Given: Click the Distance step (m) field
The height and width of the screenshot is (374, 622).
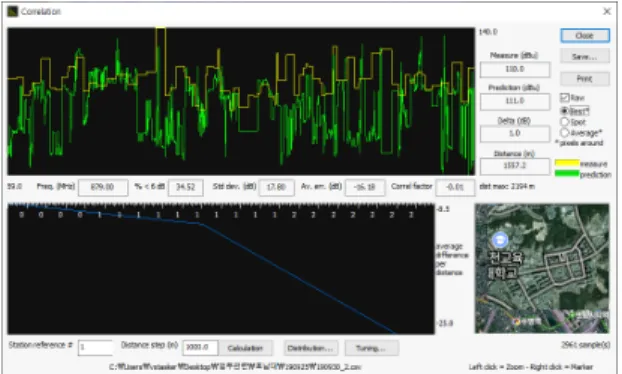Looking at the screenshot, I should coord(200,348).
